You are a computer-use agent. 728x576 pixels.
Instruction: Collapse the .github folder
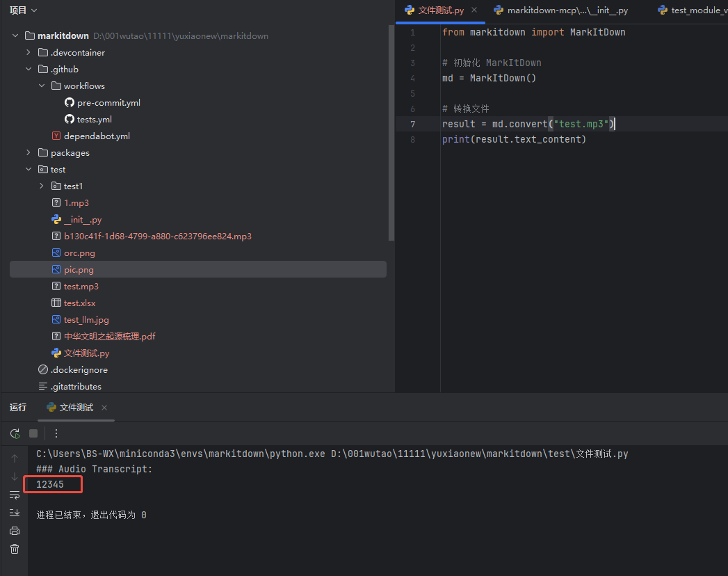29,69
